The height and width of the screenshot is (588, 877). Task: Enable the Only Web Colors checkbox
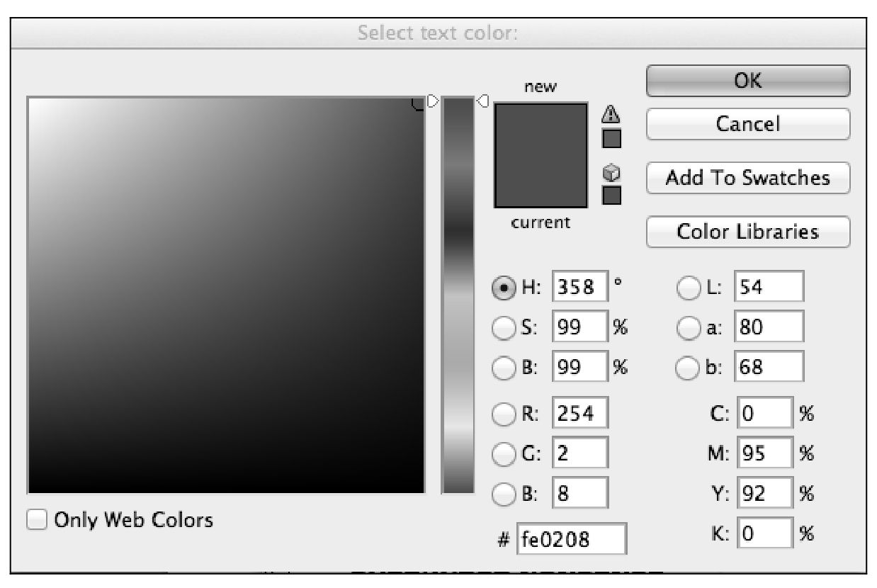click(x=37, y=520)
